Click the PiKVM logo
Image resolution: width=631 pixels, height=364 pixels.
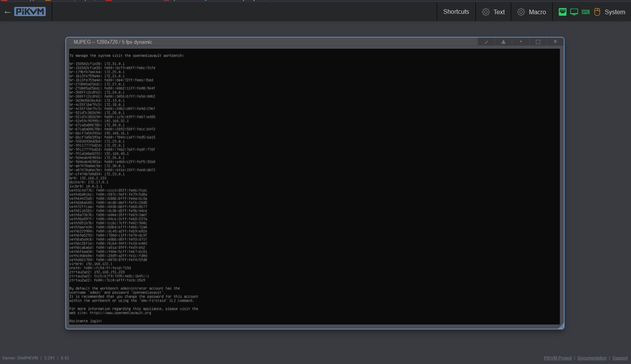(x=30, y=12)
